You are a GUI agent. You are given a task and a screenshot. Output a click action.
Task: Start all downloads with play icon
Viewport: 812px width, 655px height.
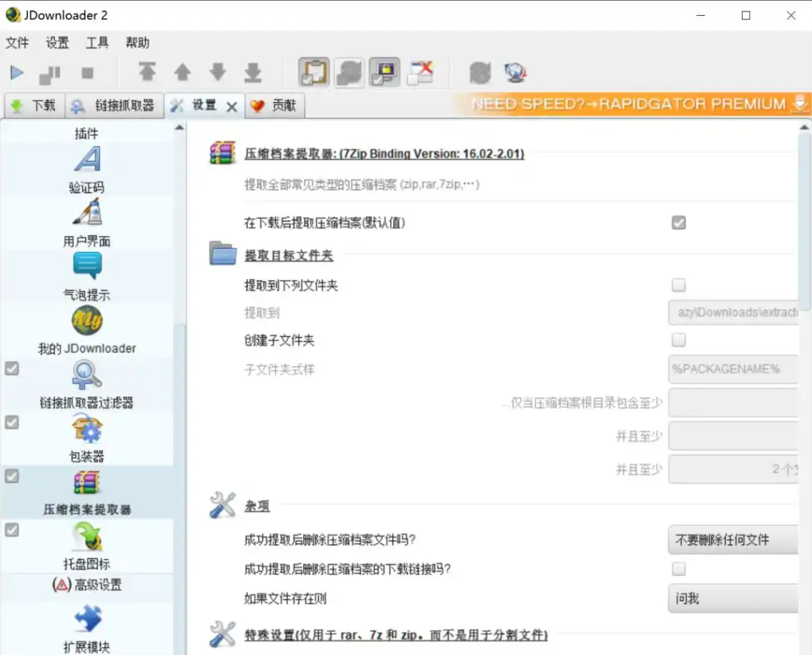tap(17, 73)
